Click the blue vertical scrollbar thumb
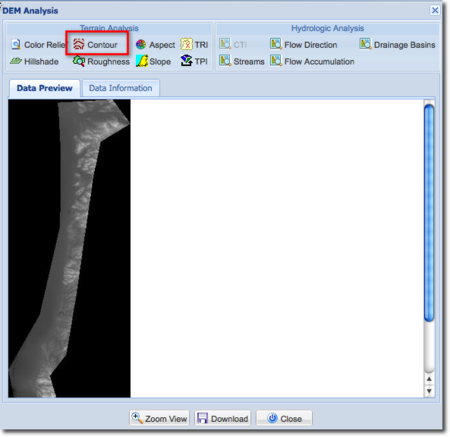This screenshot has height=437, width=450. coord(429,213)
